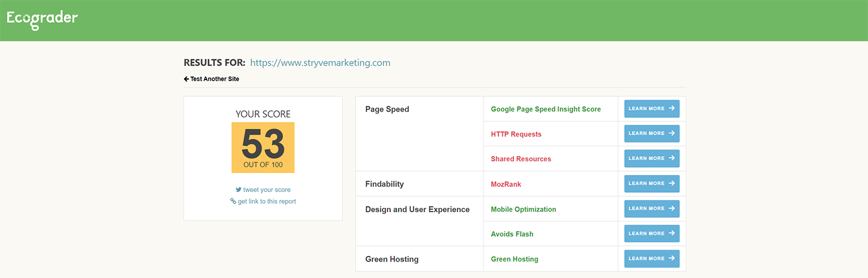Click the green Green Hosting metric label

click(x=515, y=259)
